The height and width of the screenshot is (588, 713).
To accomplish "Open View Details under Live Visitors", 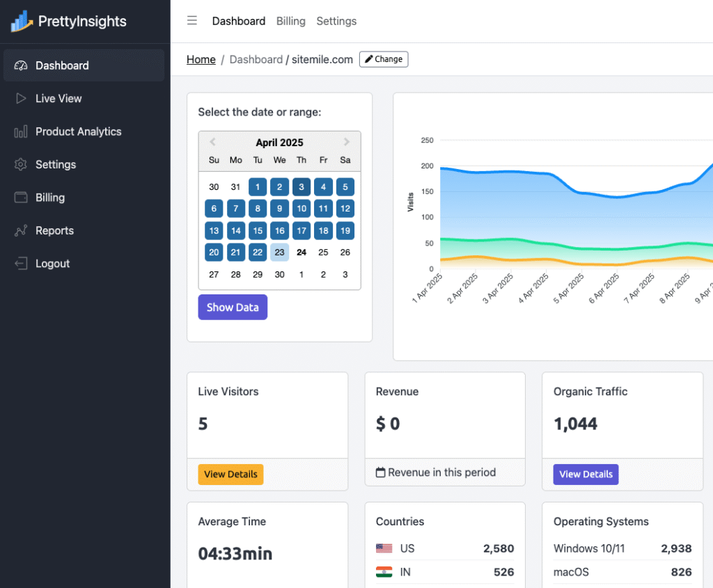I will (230, 474).
